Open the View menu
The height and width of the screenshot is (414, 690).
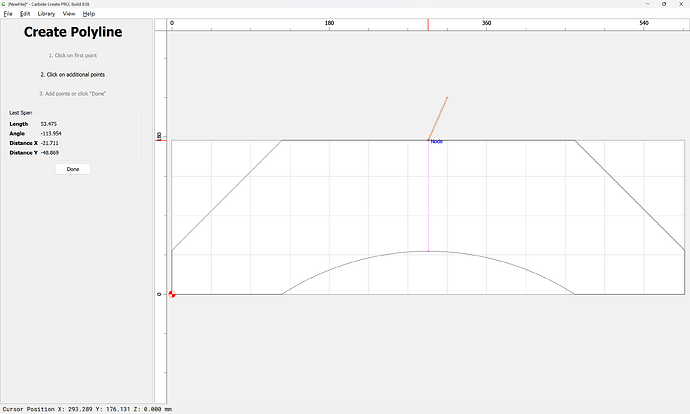[68, 14]
